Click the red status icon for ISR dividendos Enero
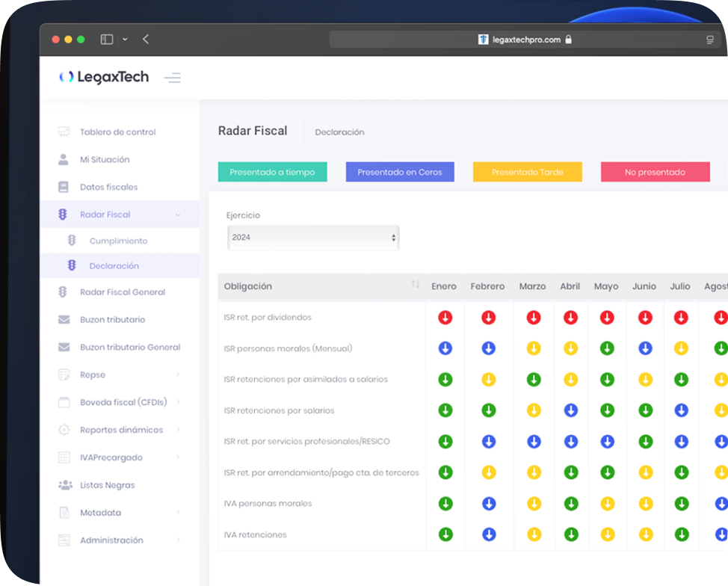 pyautogui.click(x=445, y=318)
